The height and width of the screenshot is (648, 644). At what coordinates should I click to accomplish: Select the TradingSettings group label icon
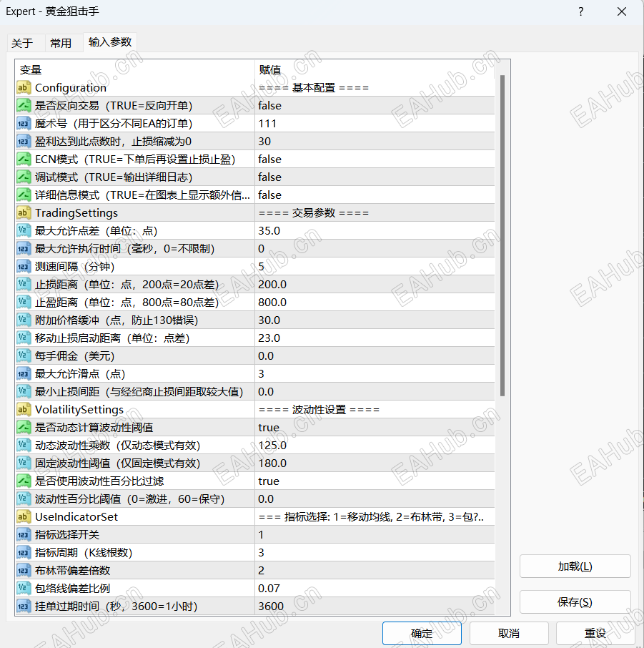(x=24, y=212)
